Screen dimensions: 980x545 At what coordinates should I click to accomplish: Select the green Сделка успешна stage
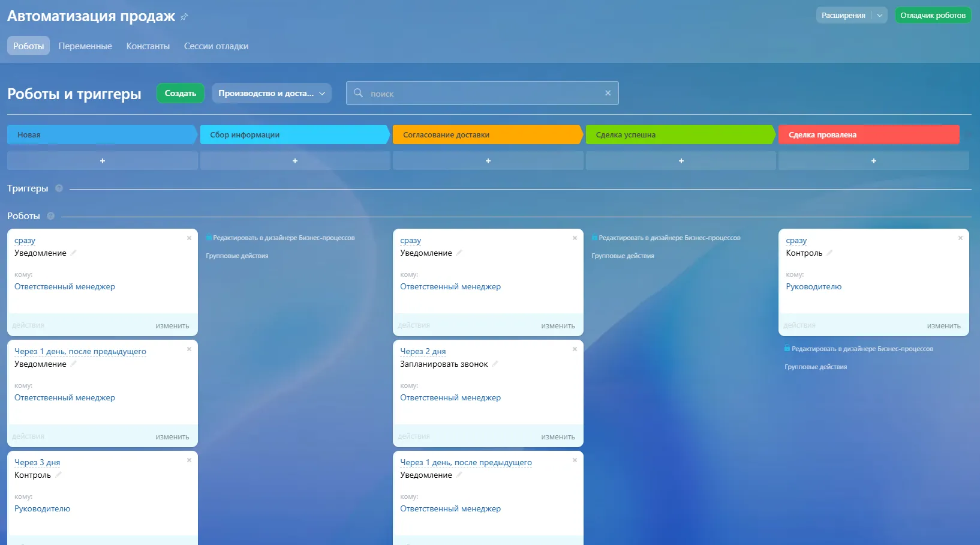coord(681,134)
